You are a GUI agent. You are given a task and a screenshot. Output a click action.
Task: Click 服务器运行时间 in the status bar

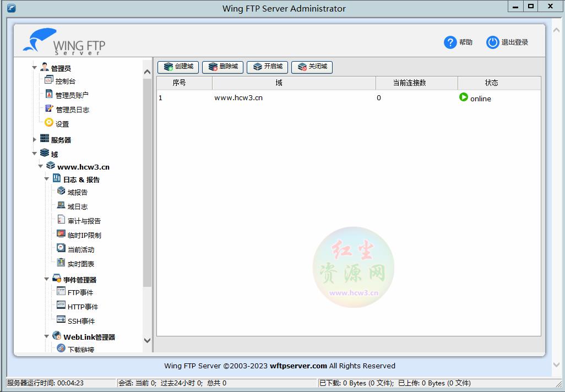(45, 383)
